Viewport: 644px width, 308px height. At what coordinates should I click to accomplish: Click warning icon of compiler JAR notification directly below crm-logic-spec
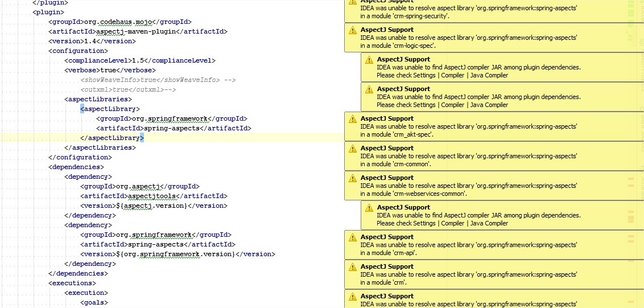point(369,60)
